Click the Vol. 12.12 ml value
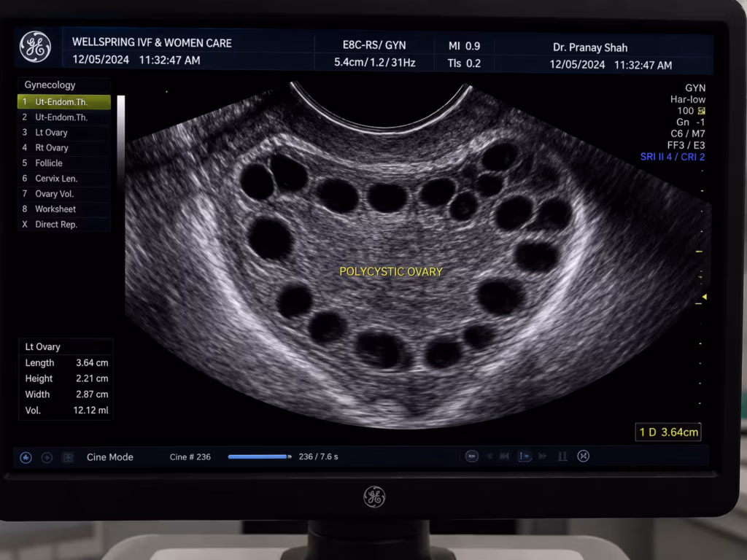This screenshot has width=747, height=560. point(90,411)
